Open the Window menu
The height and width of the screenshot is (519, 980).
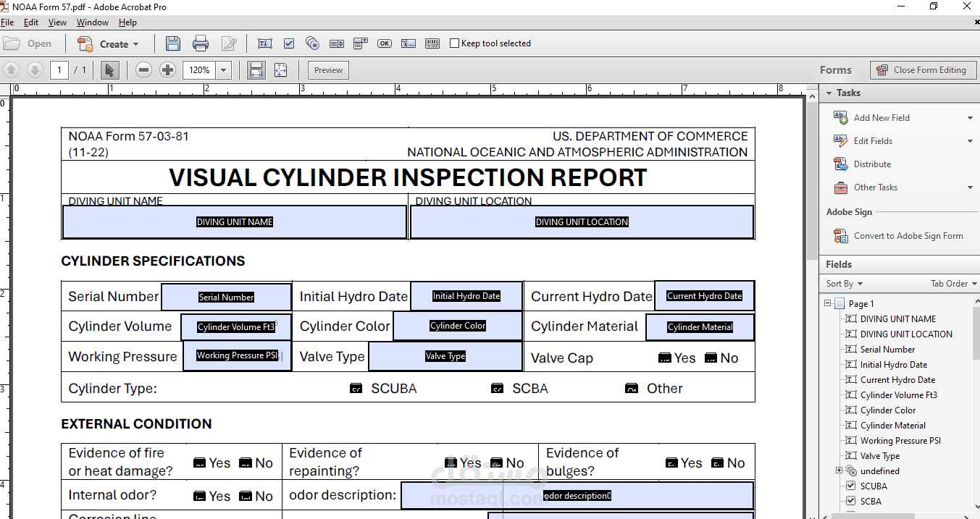tap(93, 22)
